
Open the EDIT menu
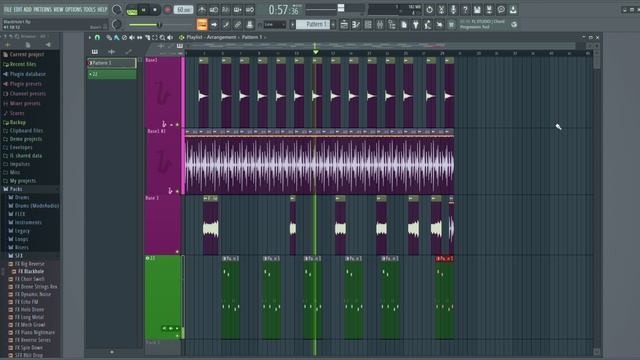(x=18, y=9)
